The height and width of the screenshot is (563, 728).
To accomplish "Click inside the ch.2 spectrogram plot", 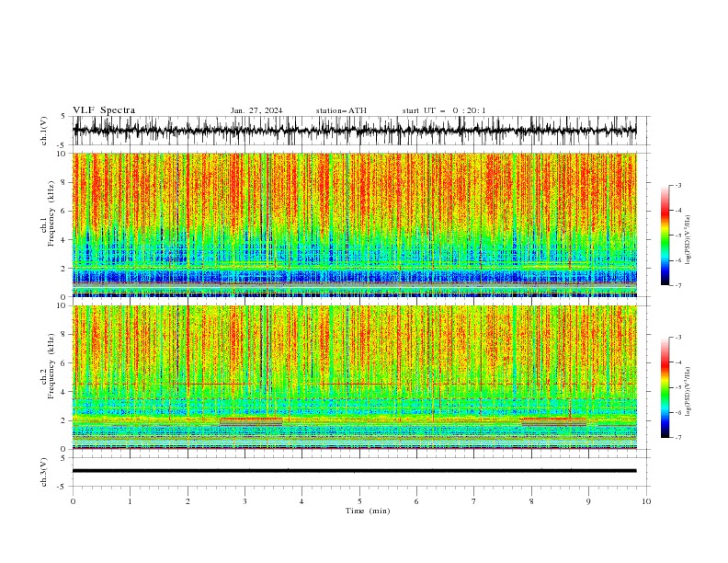I will pyautogui.click(x=354, y=377).
